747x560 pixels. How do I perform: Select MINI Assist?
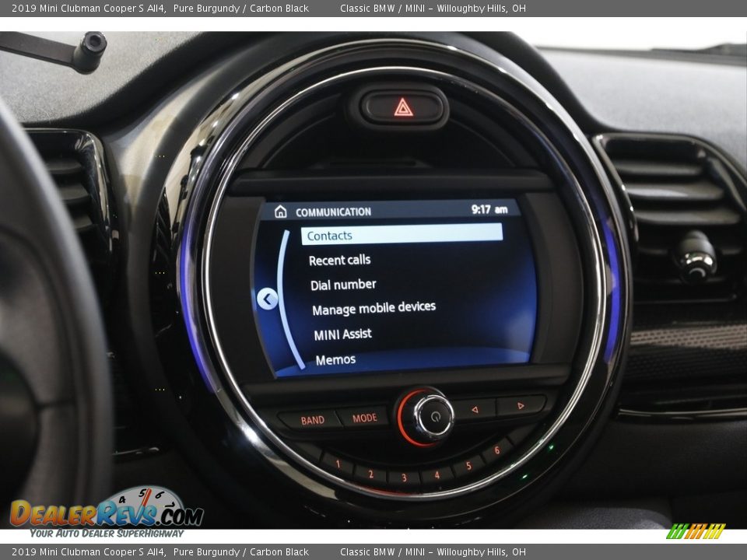point(342,334)
